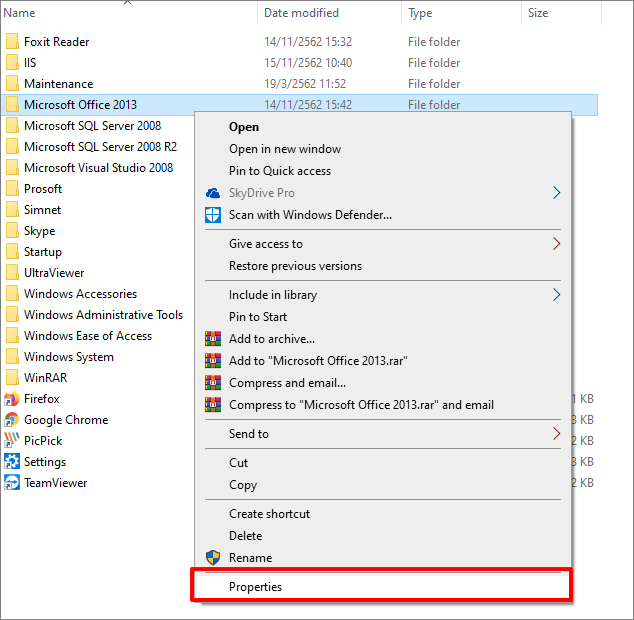Screen dimensions: 634x620
Task: Expand the Give access to submenu arrow
Action: click(x=556, y=244)
